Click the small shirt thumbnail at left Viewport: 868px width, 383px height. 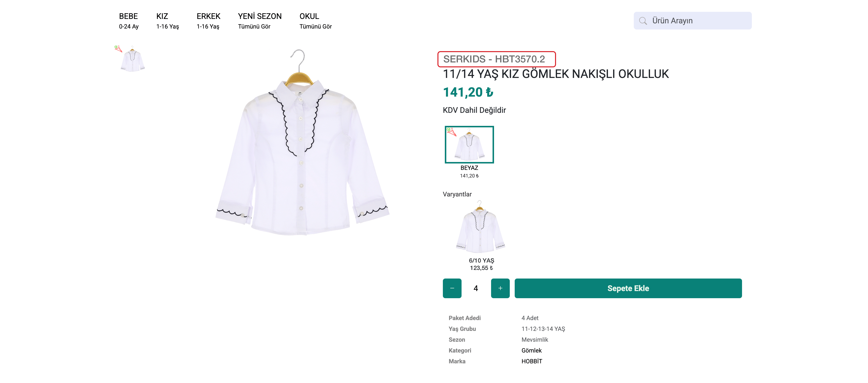[132, 60]
